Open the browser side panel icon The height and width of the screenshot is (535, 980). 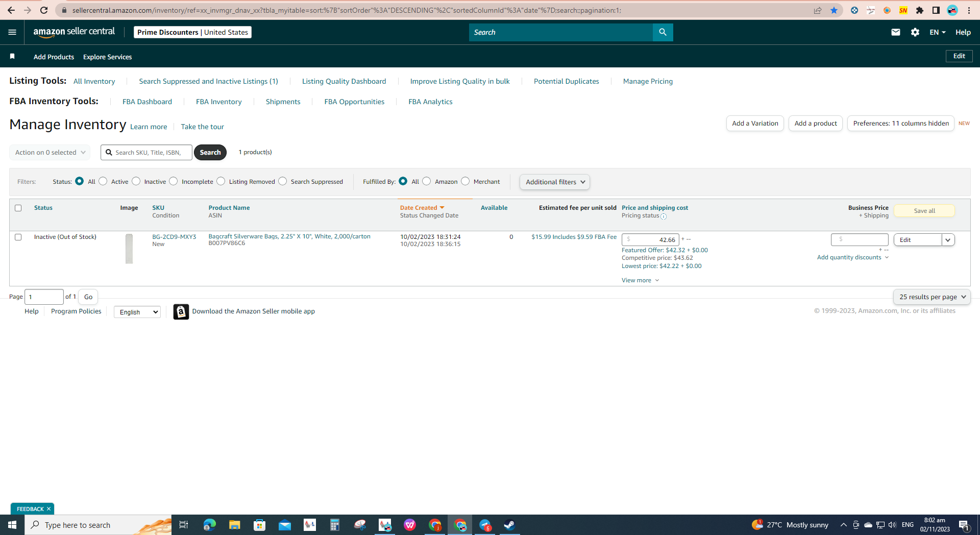(x=936, y=10)
